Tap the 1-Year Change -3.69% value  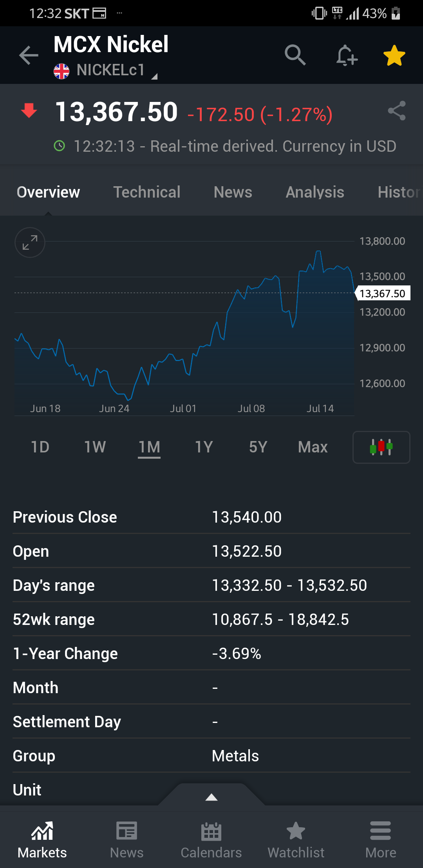[237, 654]
